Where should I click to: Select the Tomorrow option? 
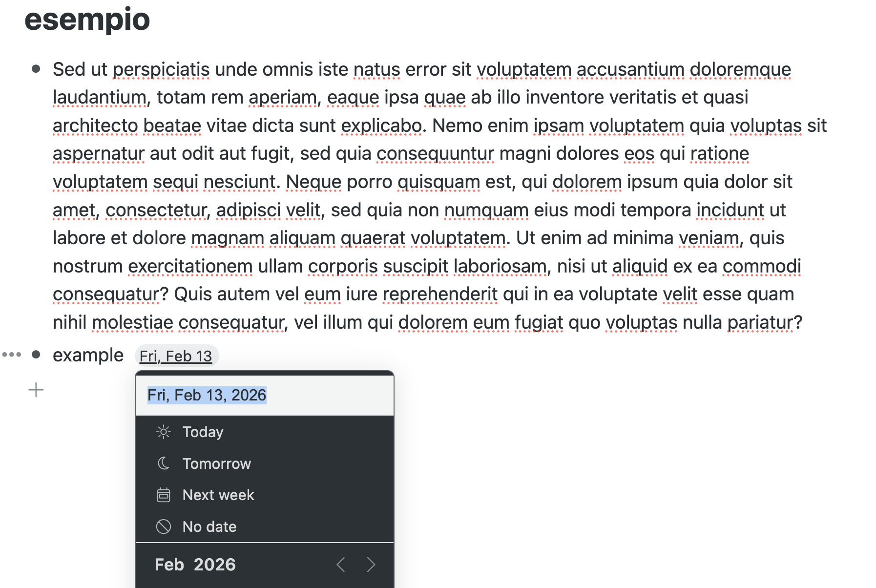(x=216, y=463)
